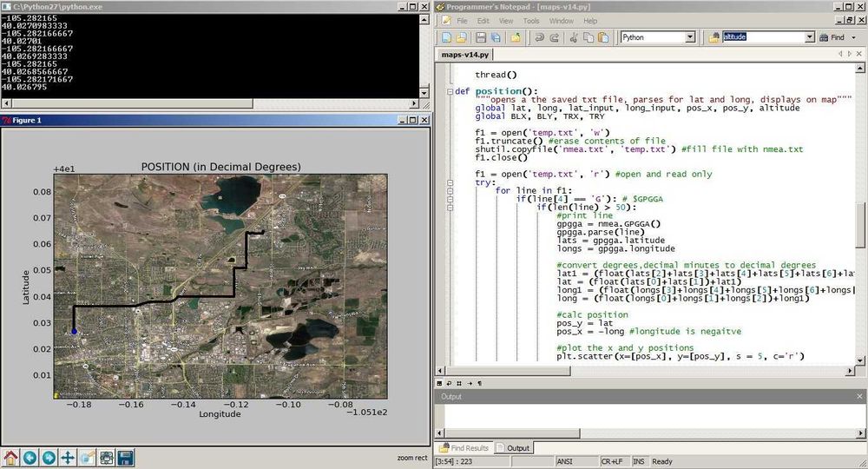Open Configure subplots in figure toolbar
The image size is (868, 469).
(x=106, y=458)
